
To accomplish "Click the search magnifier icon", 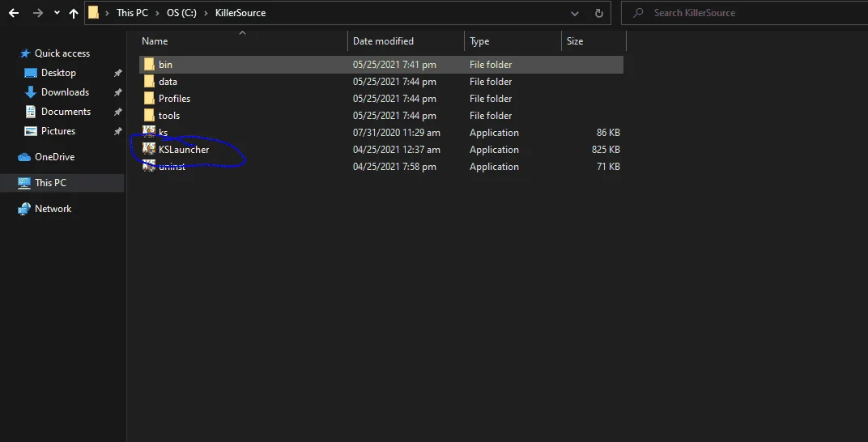I will pyautogui.click(x=638, y=13).
